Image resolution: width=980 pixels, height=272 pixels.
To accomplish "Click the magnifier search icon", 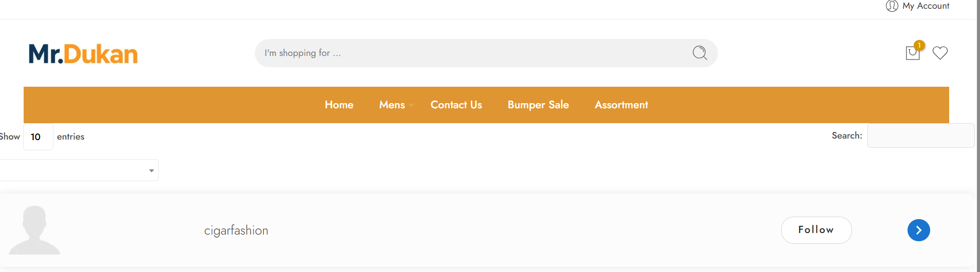I will (x=699, y=53).
